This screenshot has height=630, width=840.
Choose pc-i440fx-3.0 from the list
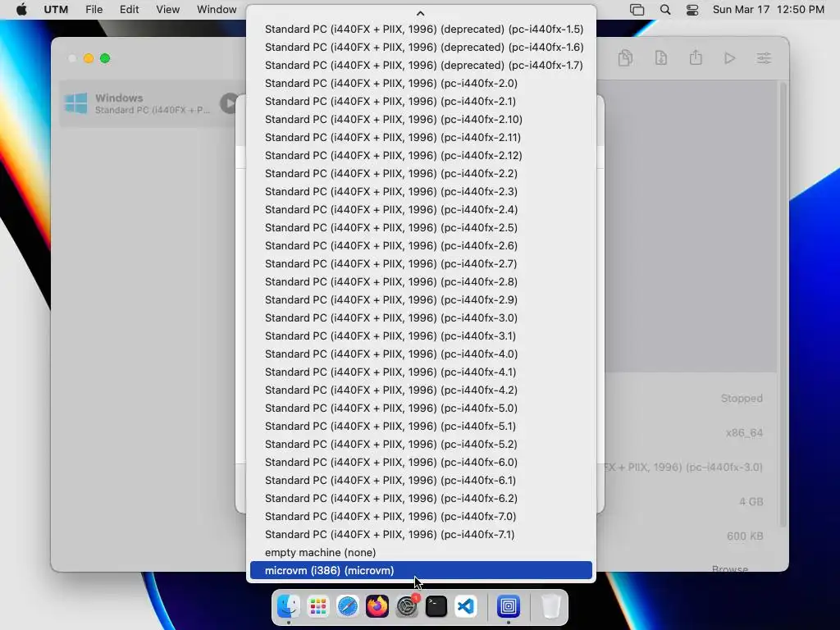click(421, 317)
